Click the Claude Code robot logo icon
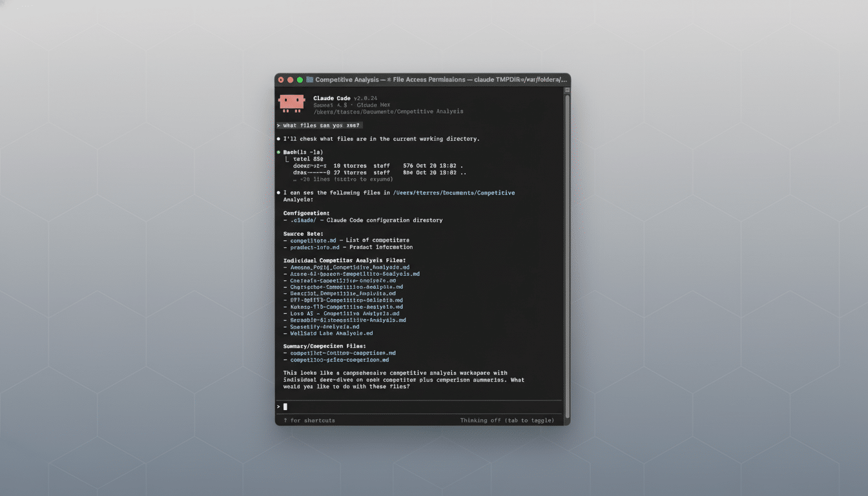 pos(291,103)
